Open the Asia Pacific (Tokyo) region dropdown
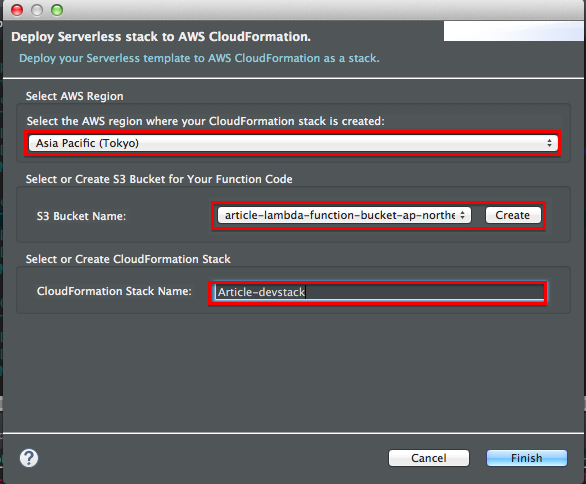586x484 pixels. (x=293, y=143)
